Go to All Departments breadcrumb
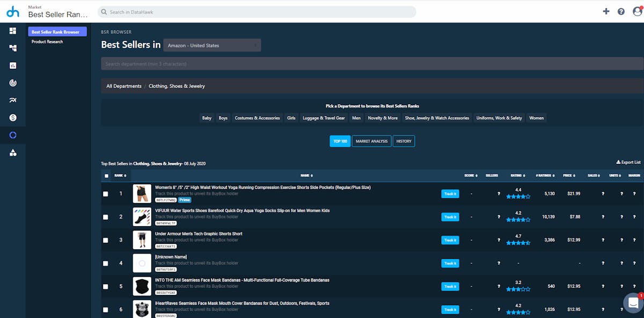 tap(124, 86)
